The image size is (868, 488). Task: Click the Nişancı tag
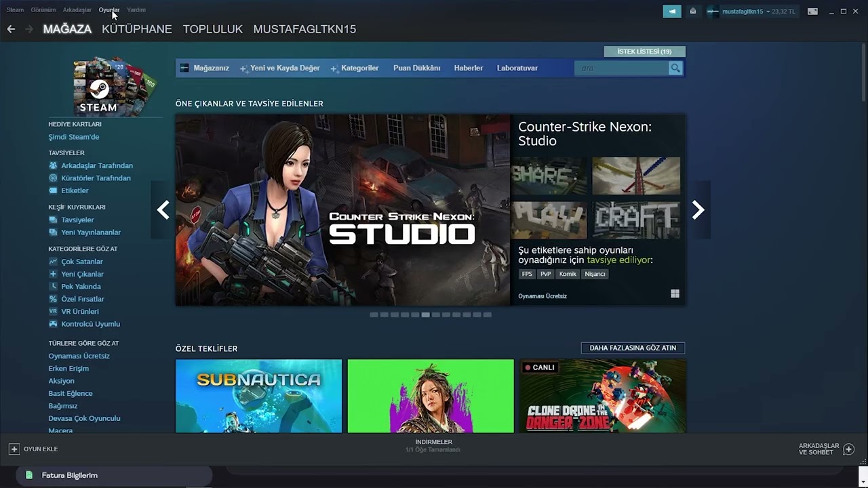tap(595, 274)
